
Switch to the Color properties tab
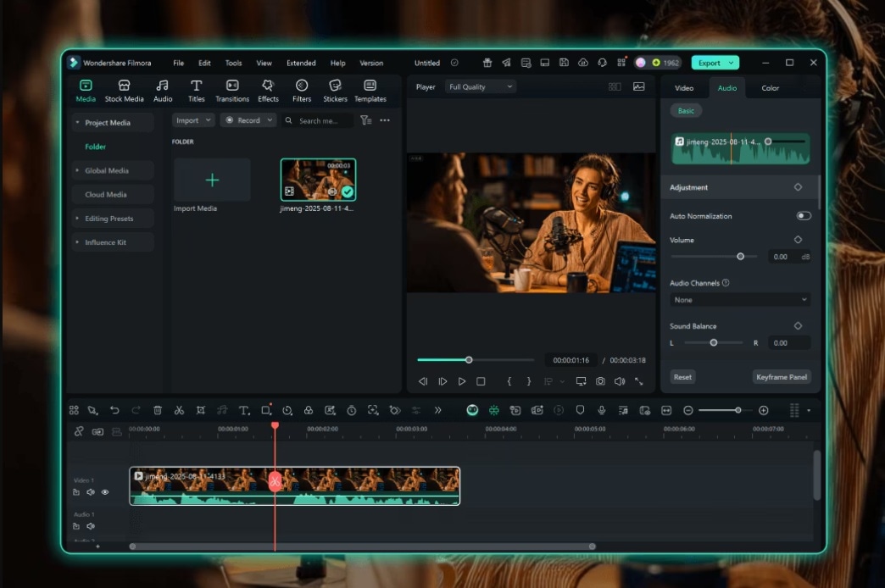tap(770, 88)
